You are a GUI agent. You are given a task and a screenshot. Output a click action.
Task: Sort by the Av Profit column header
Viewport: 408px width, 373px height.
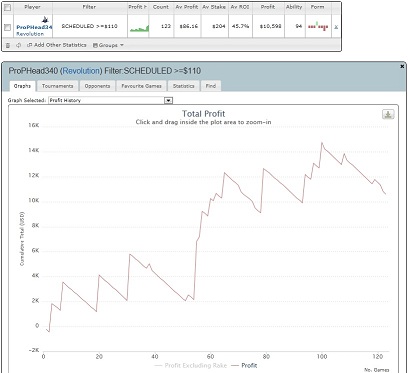click(x=187, y=7)
